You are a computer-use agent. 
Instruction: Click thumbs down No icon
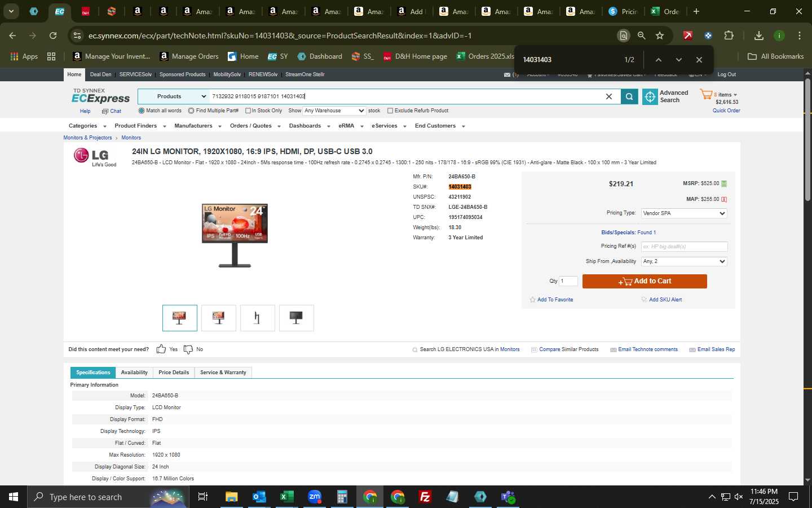pos(188,349)
